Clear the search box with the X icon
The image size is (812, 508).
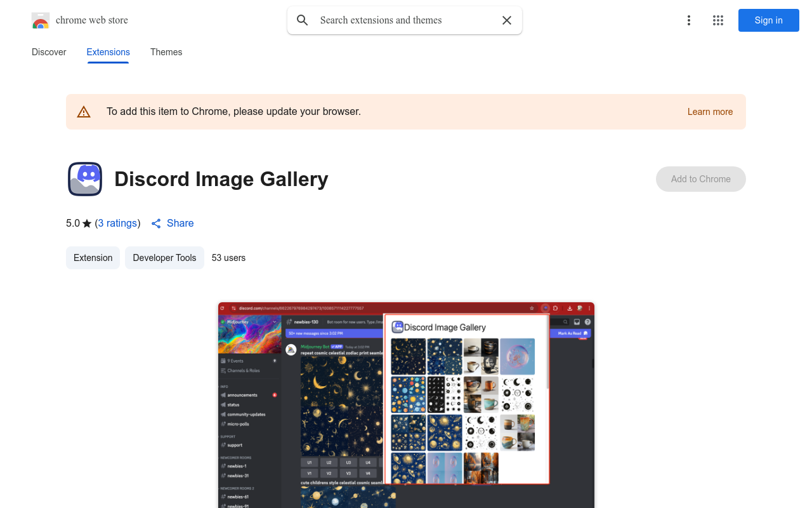[507, 20]
